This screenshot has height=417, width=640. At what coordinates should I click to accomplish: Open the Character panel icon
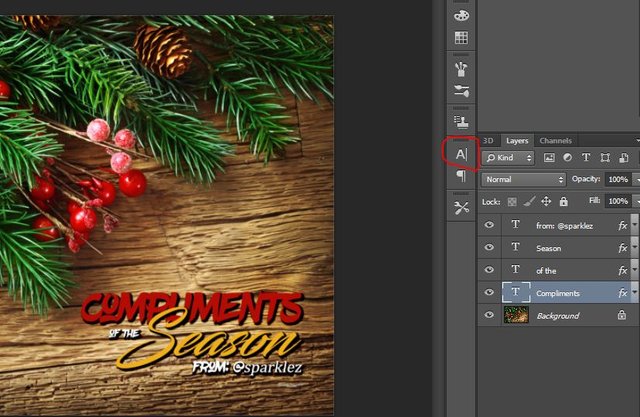[461, 155]
